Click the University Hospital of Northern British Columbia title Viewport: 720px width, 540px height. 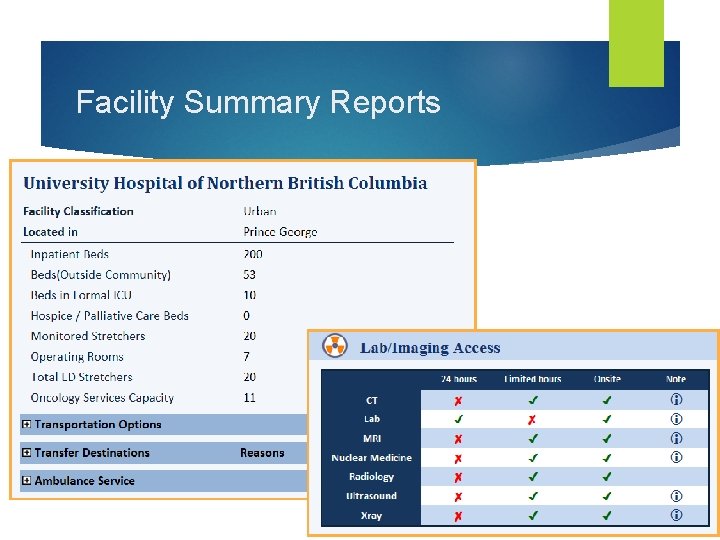click(x=225, y=183)
